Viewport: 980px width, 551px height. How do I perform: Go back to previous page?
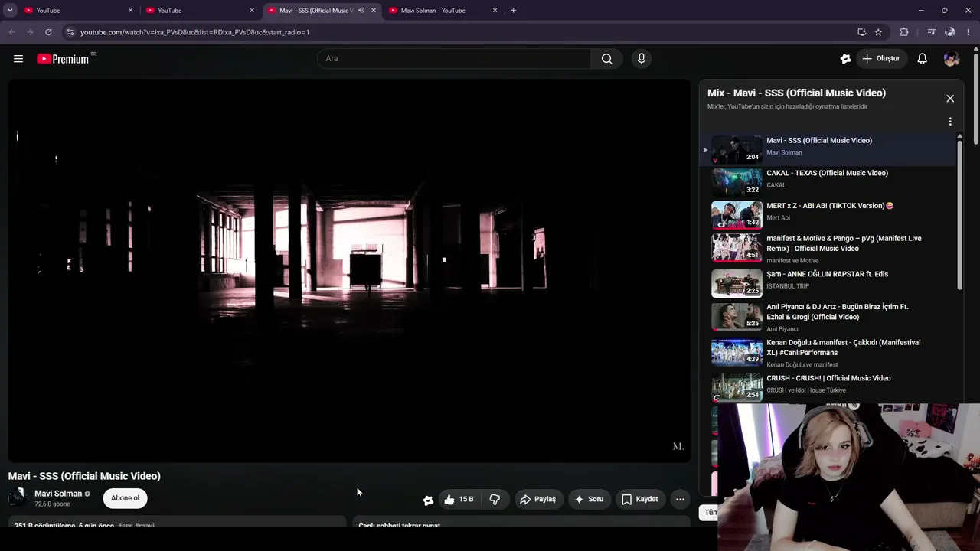tap(11, 32)
